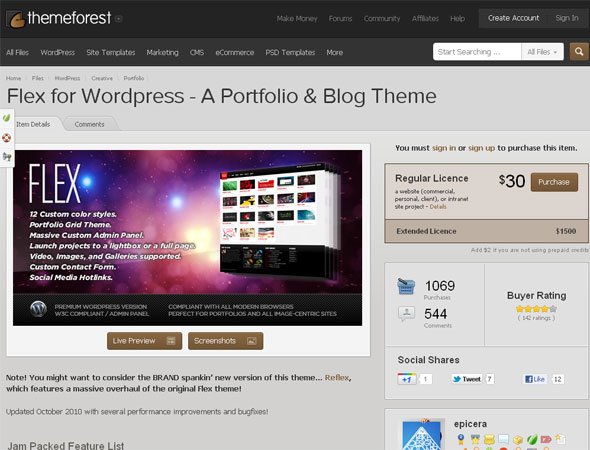
Task: Click the Home breadcrumb
Action: click(x=14, y=78)
